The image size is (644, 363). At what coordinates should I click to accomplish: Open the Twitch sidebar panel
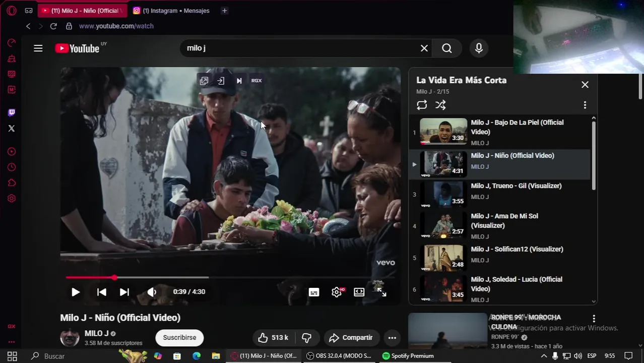point(12,112)
